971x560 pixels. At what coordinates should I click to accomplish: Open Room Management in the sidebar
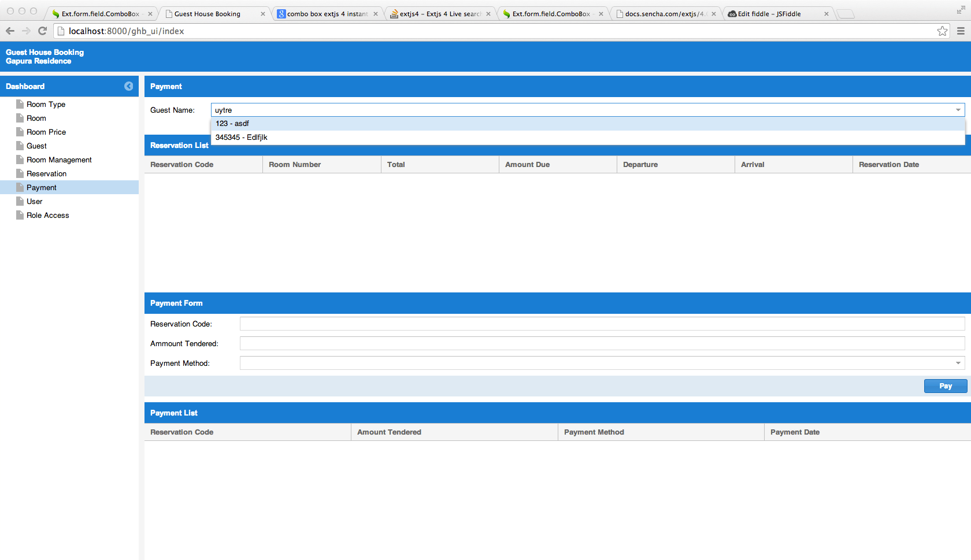(59, 160)
